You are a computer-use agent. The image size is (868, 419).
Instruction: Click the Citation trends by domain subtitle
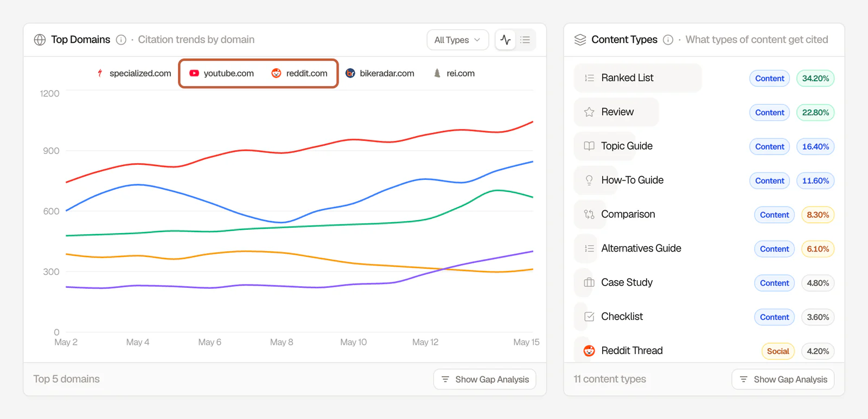pos(196,40)
